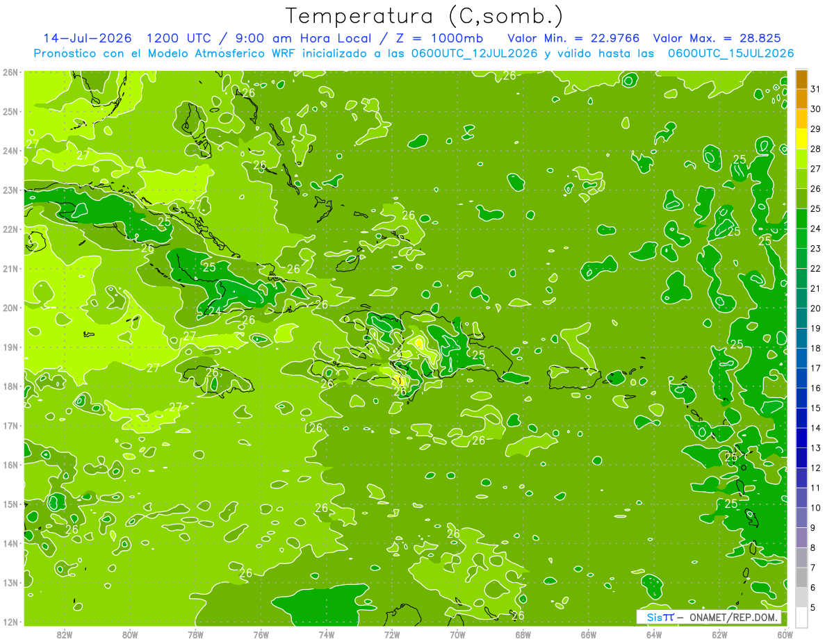The height and width of the screenshot is (644, 834).
Task: Click the color scale label 13
Action: [815, 448]
